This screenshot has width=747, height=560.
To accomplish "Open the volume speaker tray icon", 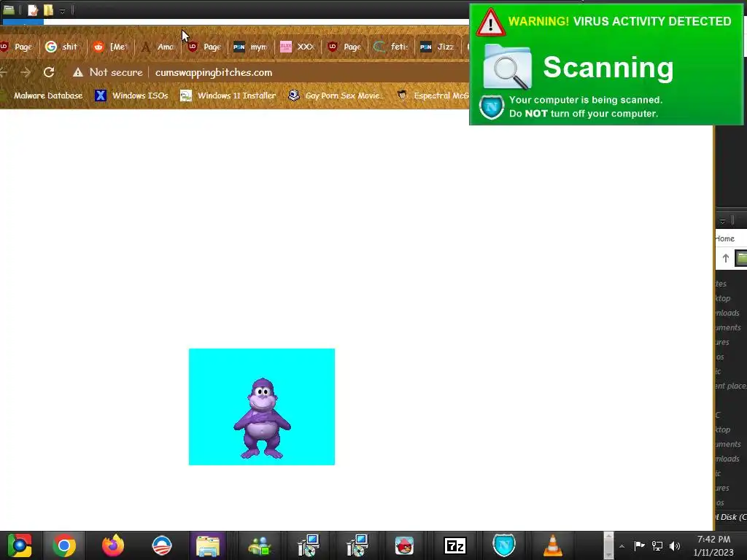I will tap(675, 545).
